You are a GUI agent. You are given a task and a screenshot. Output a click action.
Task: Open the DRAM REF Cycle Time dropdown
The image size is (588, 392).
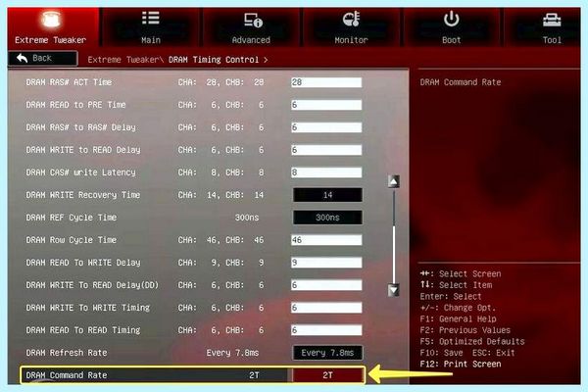(327, 218)
